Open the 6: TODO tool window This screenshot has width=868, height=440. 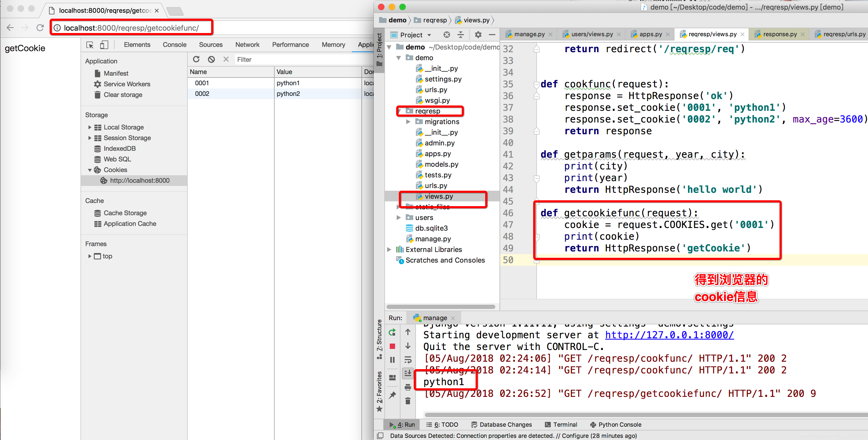(442, 425)
